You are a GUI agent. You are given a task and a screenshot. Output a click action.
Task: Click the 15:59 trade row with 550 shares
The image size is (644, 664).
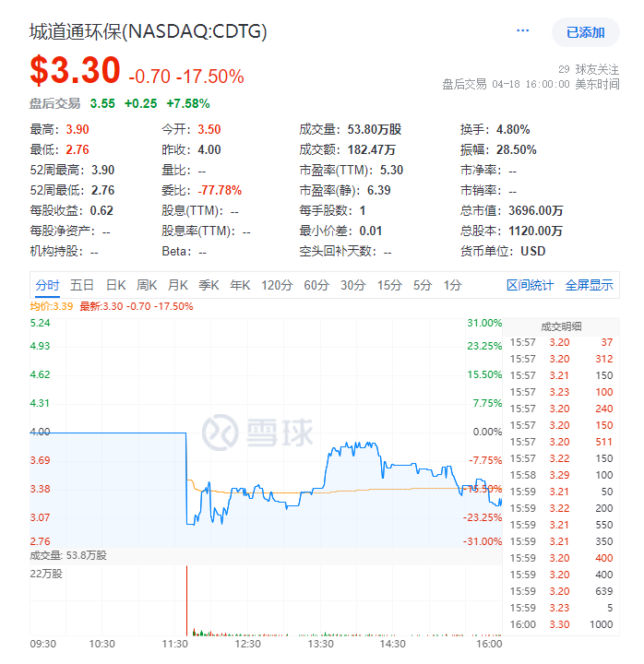click(561, 525)
